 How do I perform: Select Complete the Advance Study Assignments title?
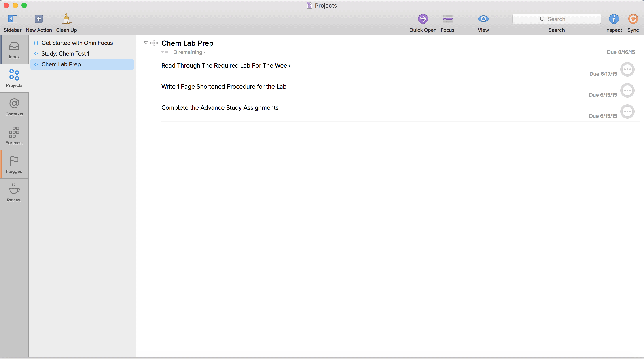pos(220,108)
